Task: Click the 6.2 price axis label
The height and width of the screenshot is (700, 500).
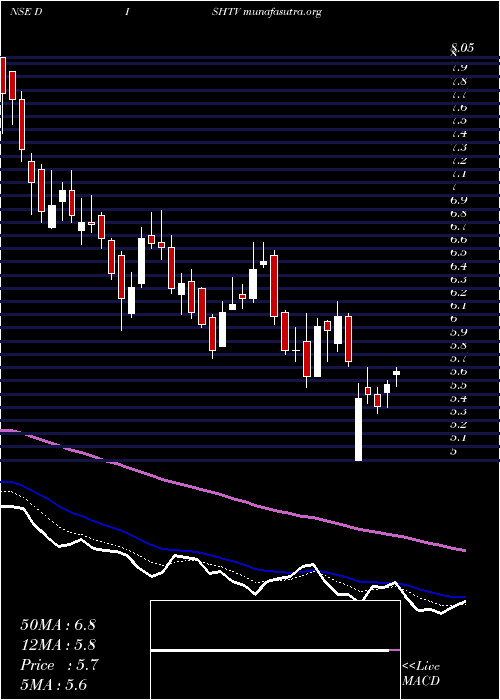Action: coord(459,293)
